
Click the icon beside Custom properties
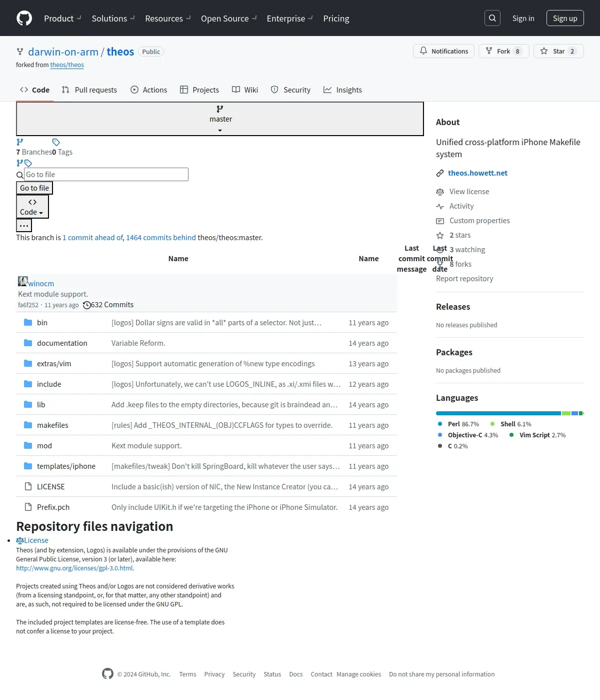(440, 221)
